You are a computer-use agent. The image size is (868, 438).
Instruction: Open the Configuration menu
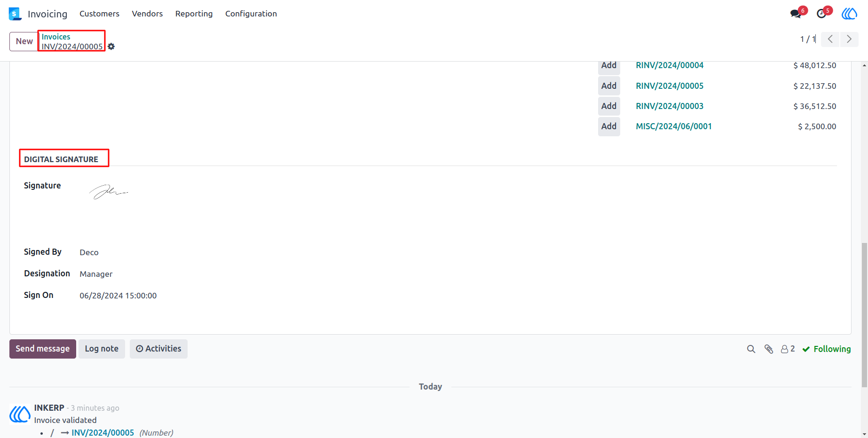(x=251, y=14)
